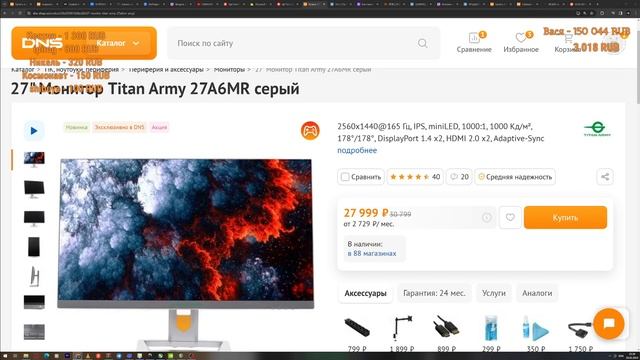Tick the Сравнить checkbox
The height and width of the screenshot is (360, 640).
[x=345, y=177]
